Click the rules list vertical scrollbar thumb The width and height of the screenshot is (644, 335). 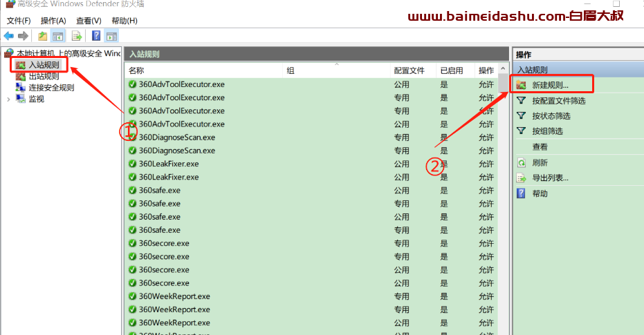(x=503, y=84)
